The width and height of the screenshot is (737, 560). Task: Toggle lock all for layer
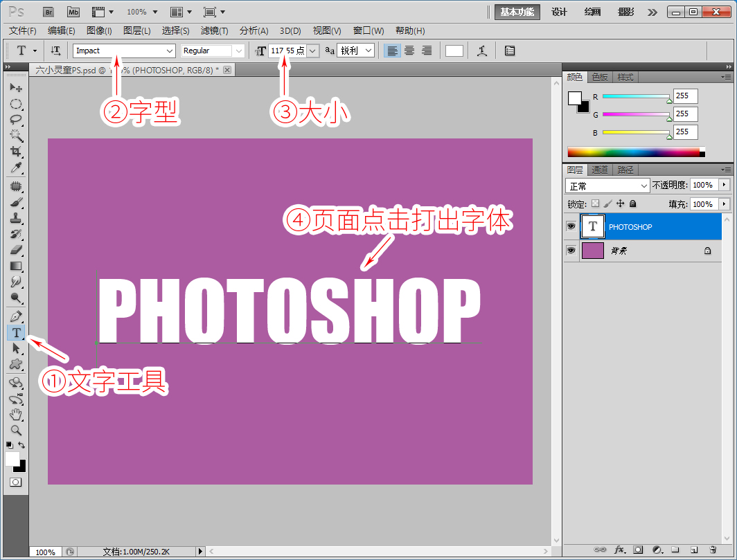click(x=632, y=204)
